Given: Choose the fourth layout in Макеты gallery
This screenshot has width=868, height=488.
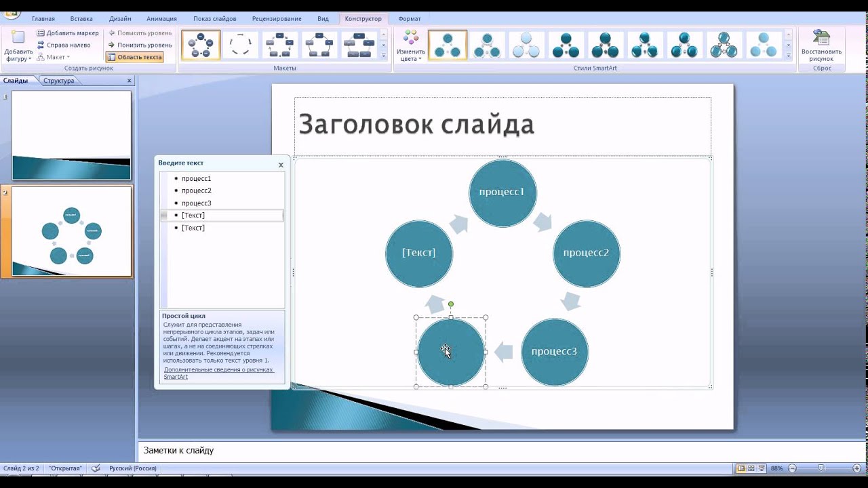Looking at the screenshot, I should 319,45.
